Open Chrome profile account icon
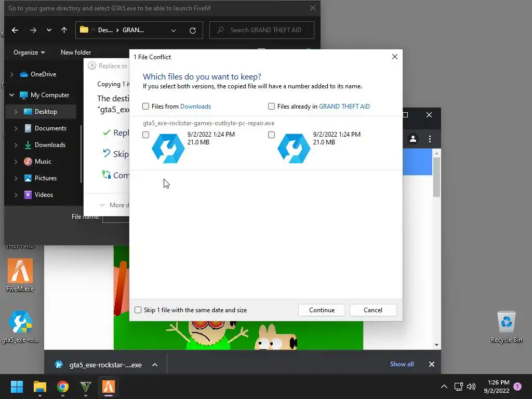532x399 pixels. point(413,139)
